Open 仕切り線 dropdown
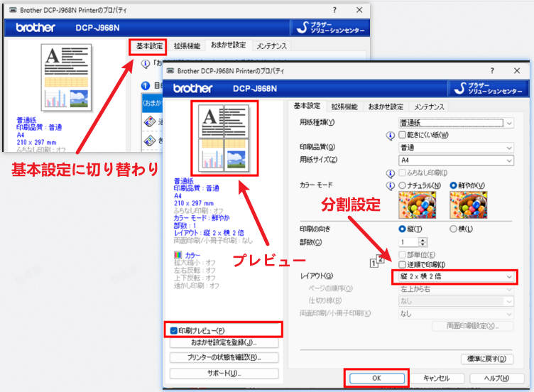Screen dimensions: 534x392 pos(456,301)
